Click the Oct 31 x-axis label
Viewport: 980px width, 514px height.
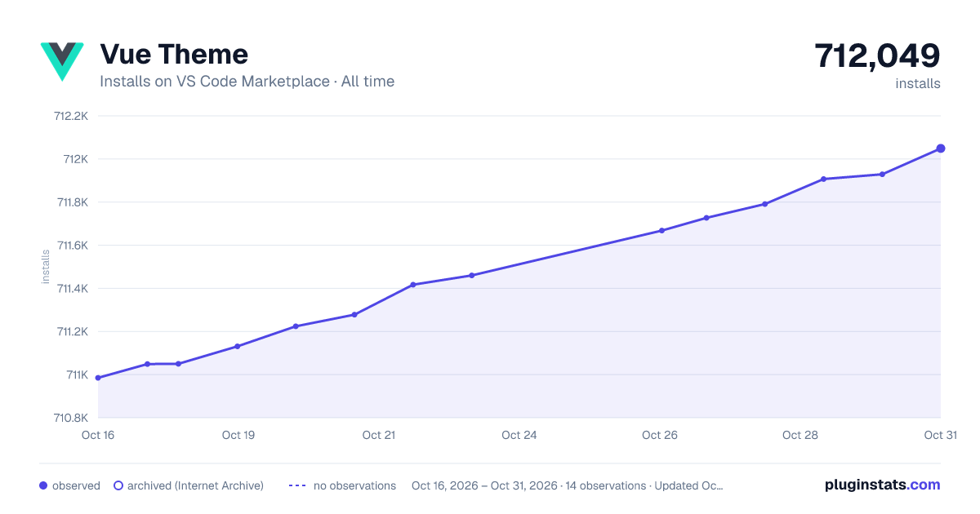pyautogui.click(x=940, y=435)
